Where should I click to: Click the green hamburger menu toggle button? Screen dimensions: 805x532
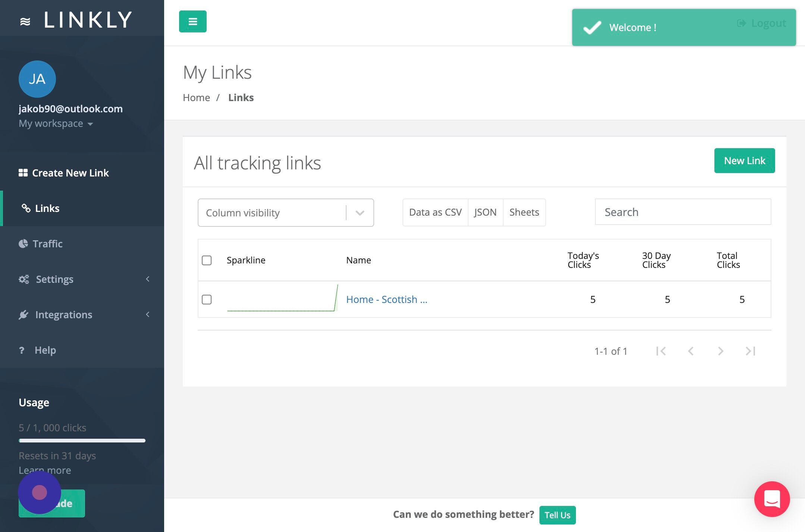point(192,22)
